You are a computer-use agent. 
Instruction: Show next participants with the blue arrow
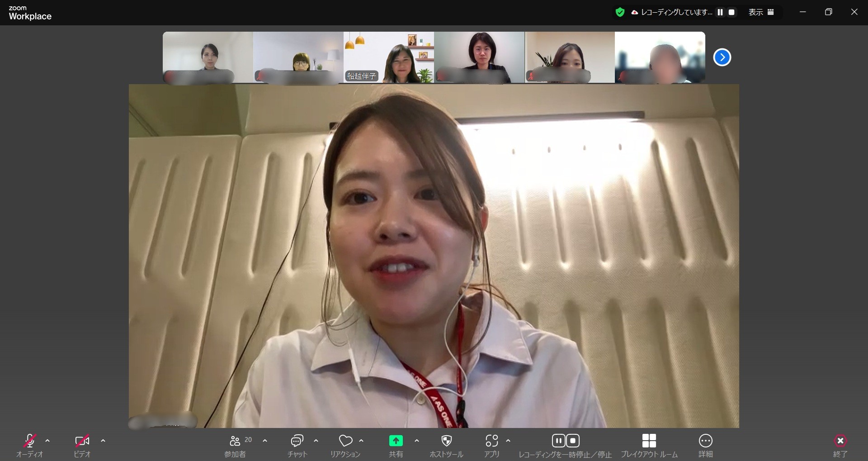722,57
